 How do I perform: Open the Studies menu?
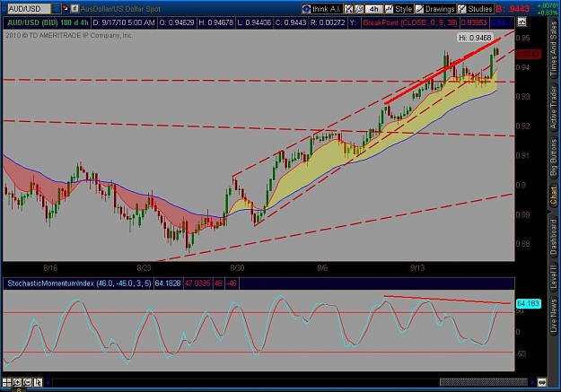point(475,9)
